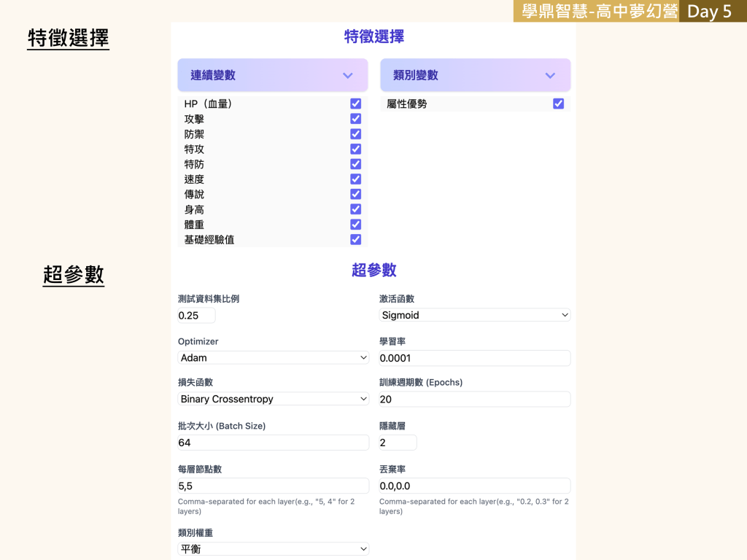Uncheck the HP（血量）checkbox
The width and height of the screenshot is (747, 560).
pos(356,104)
